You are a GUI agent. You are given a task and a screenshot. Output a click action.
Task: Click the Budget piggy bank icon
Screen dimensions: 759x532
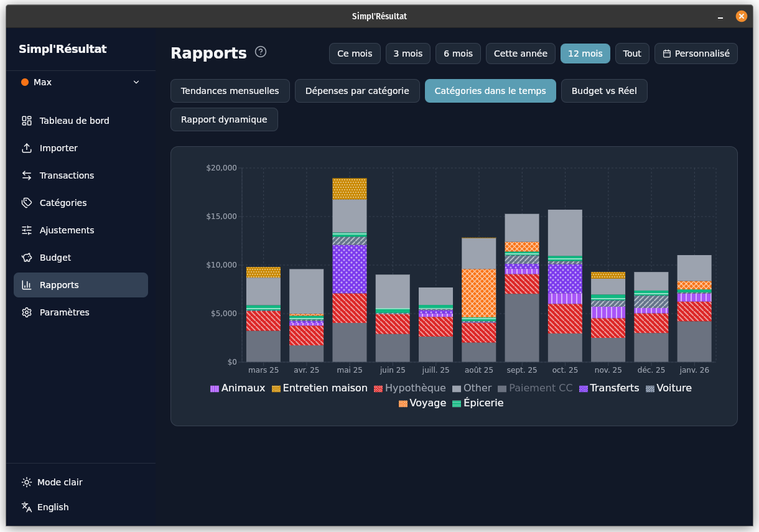[27, 258]
